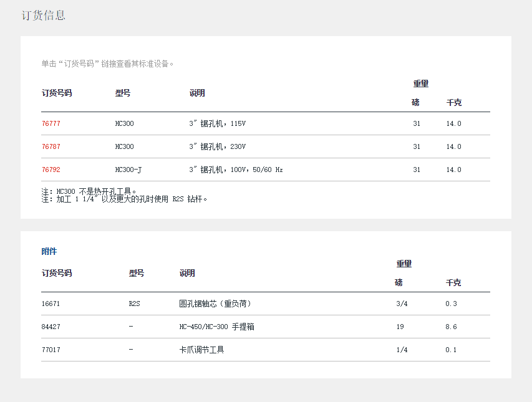Select the 3" 锯孔机，230V description
The width and height of the screenshot is (532, 402).
(218, 147)
